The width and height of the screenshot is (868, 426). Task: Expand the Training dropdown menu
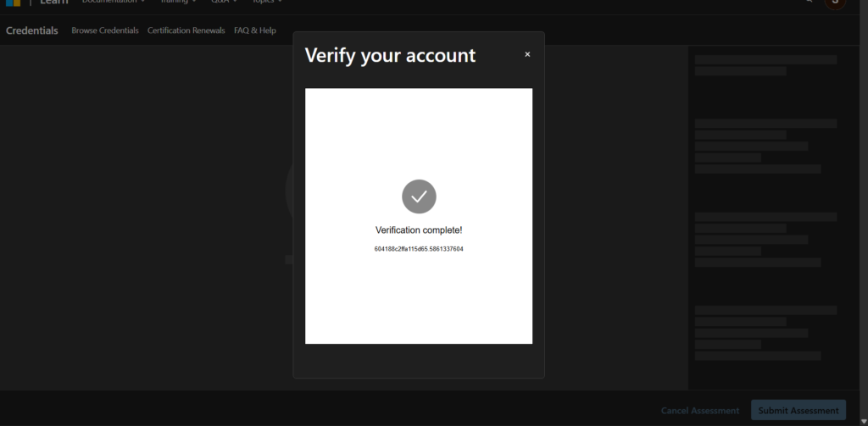click(x=178, y=3)
